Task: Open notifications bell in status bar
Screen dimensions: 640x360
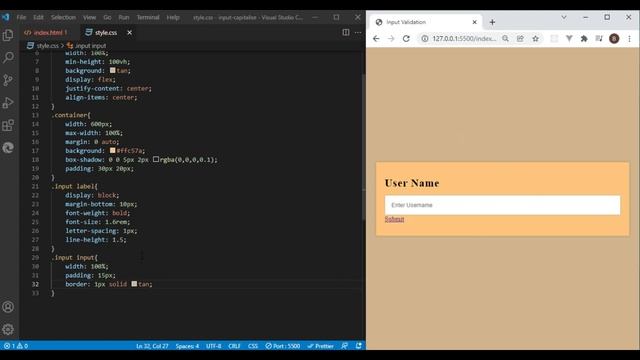Action: point(358,346)
